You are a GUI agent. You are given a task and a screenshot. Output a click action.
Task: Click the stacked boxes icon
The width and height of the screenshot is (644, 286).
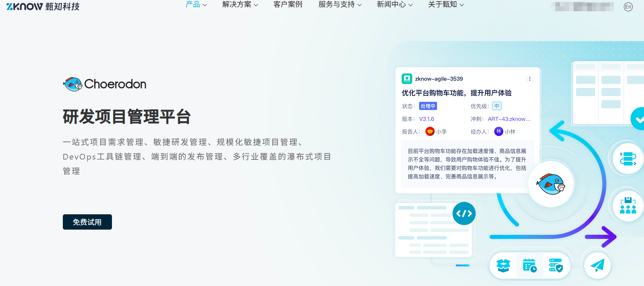(503, 265)
